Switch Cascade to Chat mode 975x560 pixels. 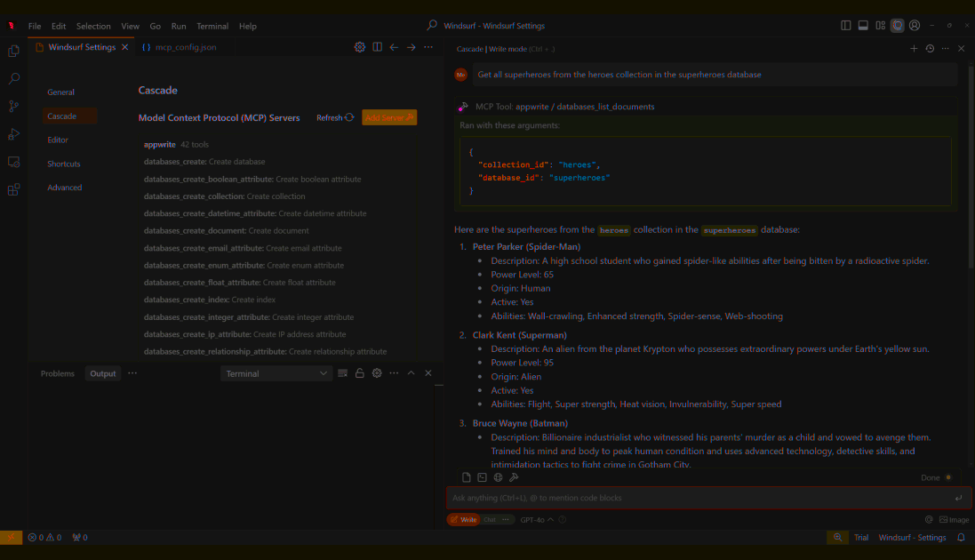[x=490, y=519]
